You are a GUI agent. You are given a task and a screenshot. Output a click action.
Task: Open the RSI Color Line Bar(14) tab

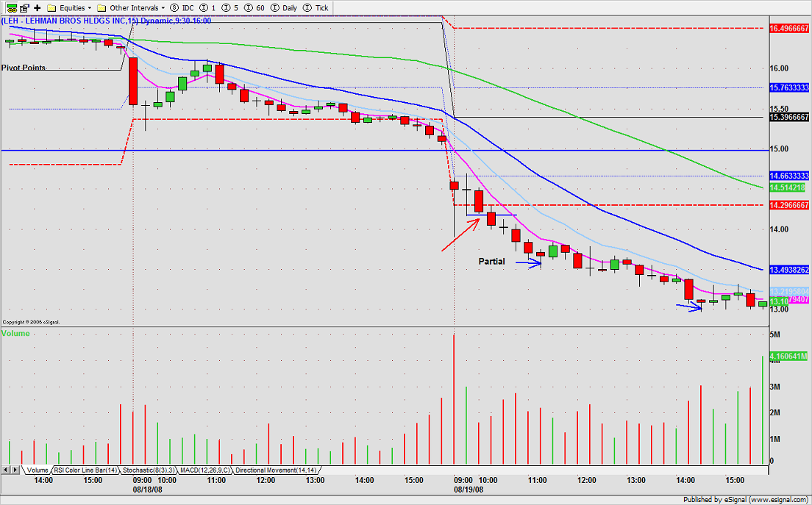(85, 470)
